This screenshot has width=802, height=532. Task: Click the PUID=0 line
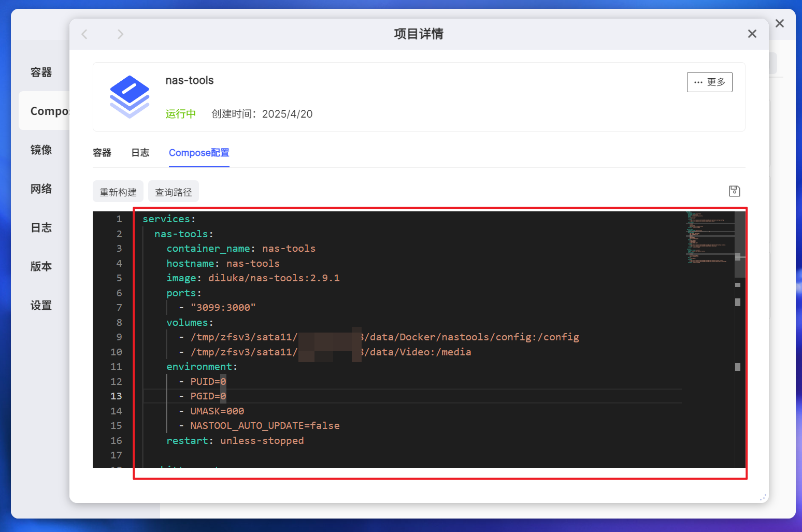(x=203, y=381)
